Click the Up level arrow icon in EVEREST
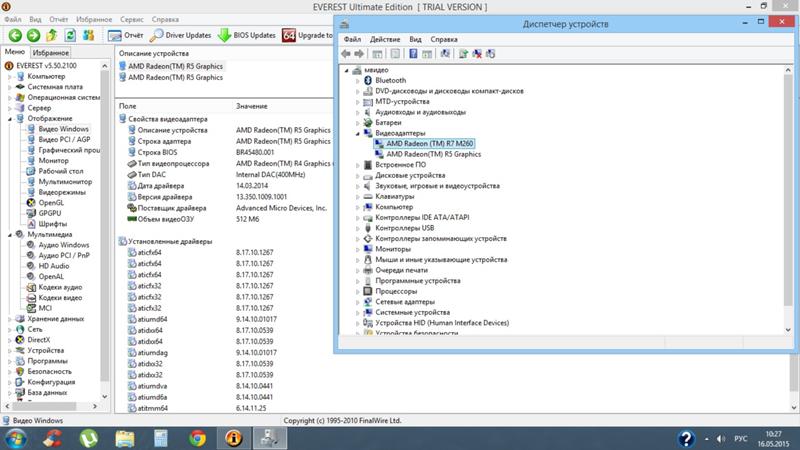800x450 pixels. coord(52,35)
